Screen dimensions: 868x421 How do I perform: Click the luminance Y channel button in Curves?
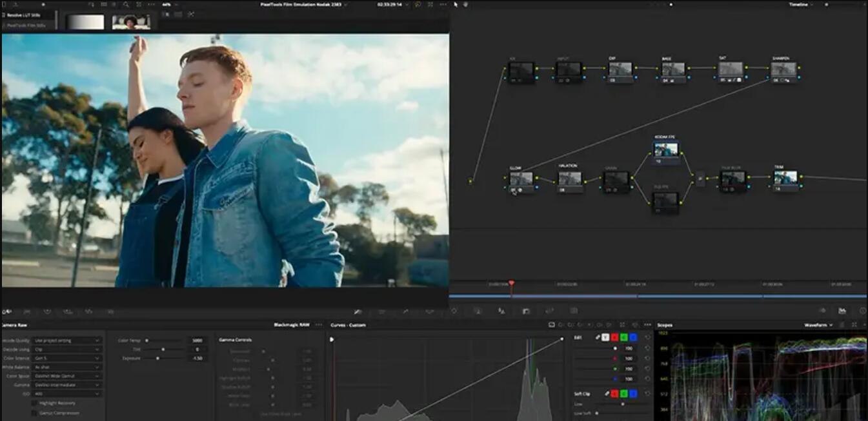[605, 337]
